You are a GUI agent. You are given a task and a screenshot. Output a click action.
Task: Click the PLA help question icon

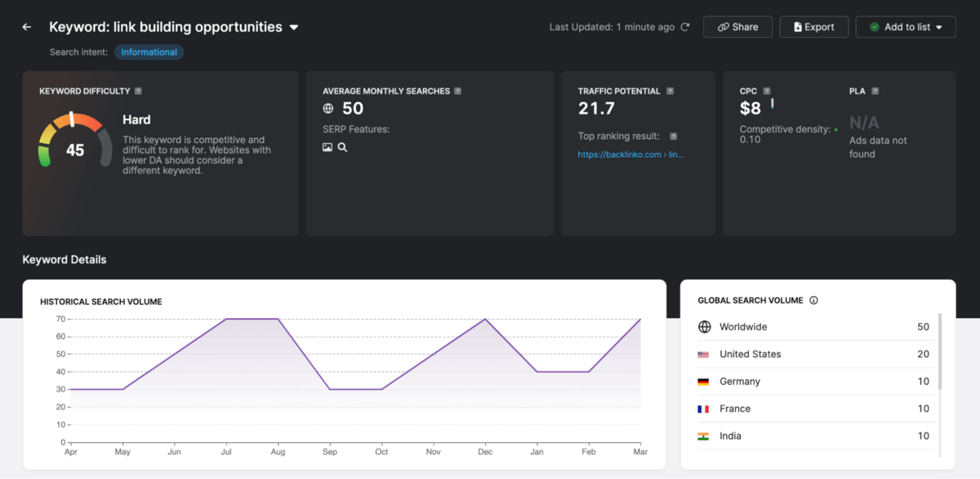(875, 92)
